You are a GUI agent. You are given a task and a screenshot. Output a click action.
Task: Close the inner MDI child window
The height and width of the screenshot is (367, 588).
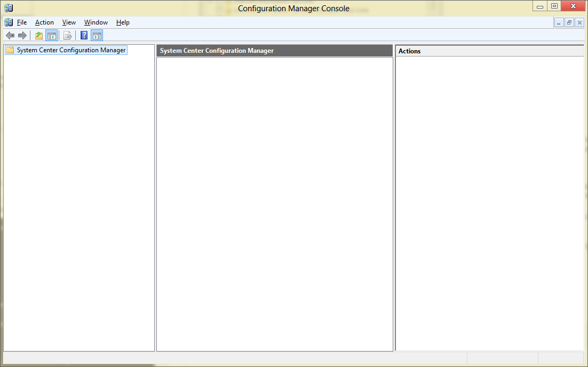click(x=579, y=23)
